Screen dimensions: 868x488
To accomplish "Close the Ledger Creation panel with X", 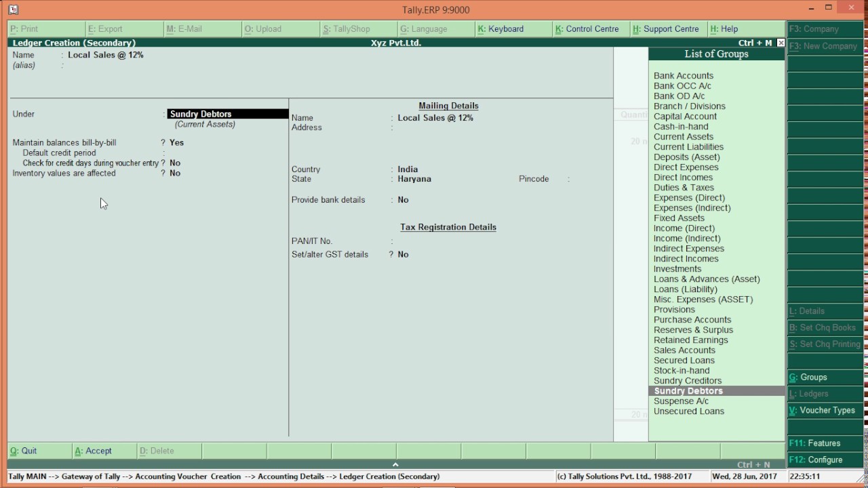I will [781, 43].
